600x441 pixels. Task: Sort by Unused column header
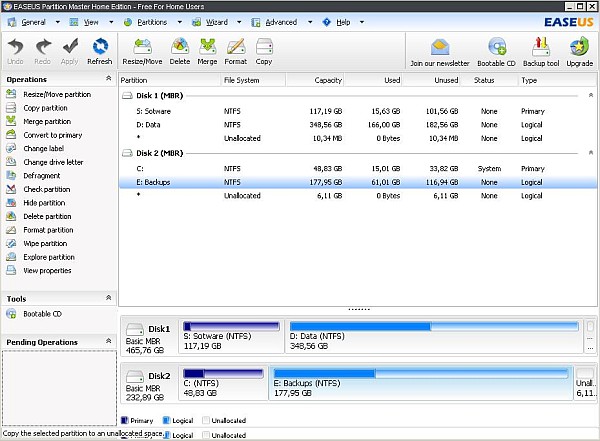432,80
